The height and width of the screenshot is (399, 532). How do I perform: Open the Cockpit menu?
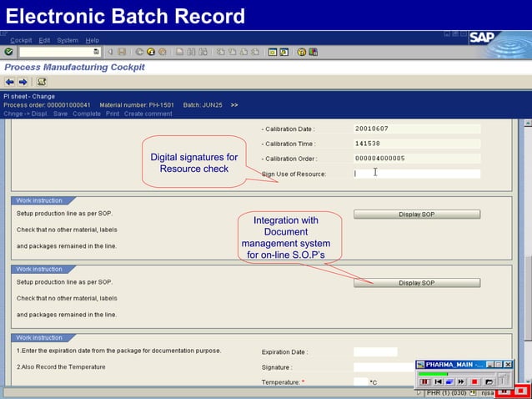coord(22,40)
